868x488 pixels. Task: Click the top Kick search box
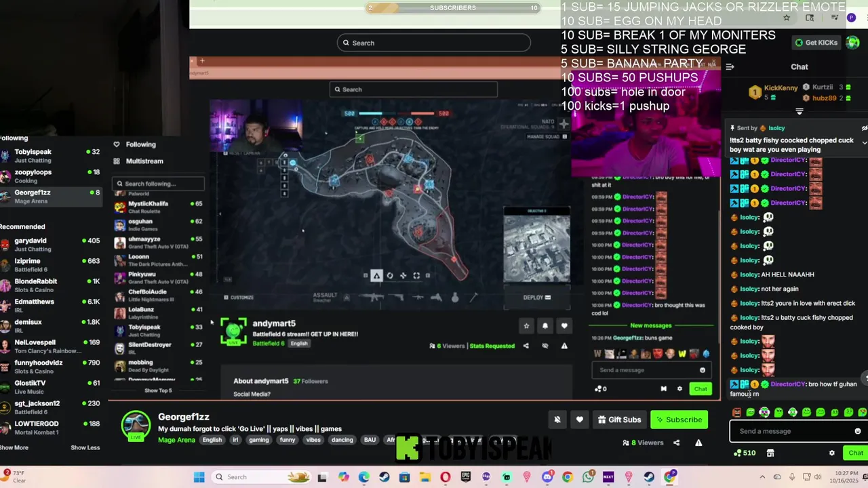coord(433,43)
